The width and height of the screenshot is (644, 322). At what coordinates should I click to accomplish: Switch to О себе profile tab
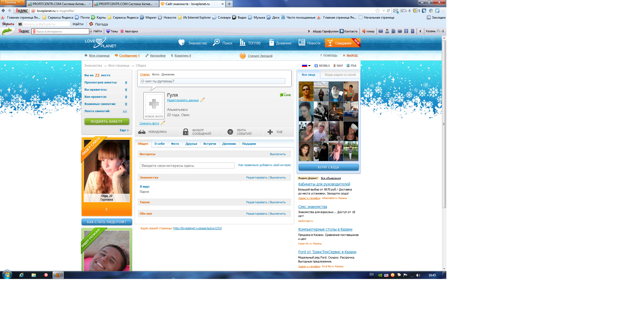pos(160,144)
